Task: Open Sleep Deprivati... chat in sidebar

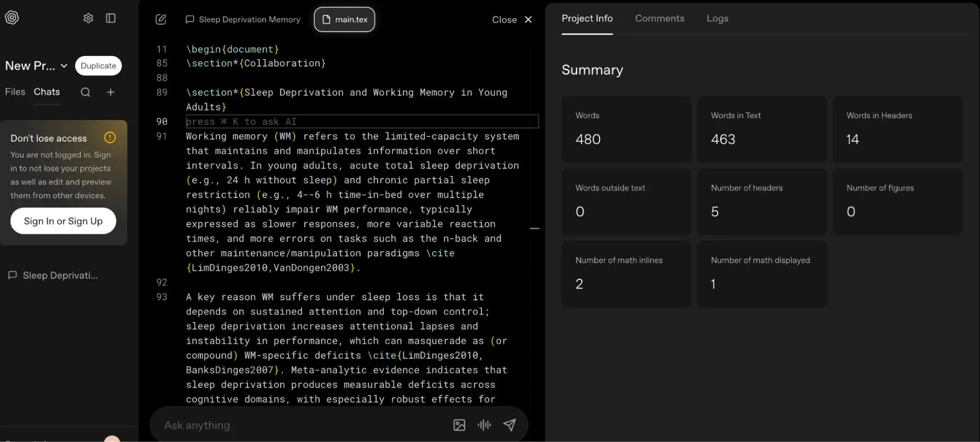Action: click(60, 275)
